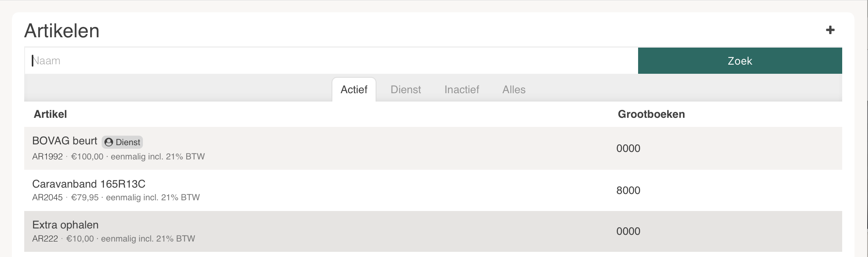The height and width of the screenshot is (257, 868).
Task: Click the AR2045 €79,95 details line
Action: click(116, 198)
